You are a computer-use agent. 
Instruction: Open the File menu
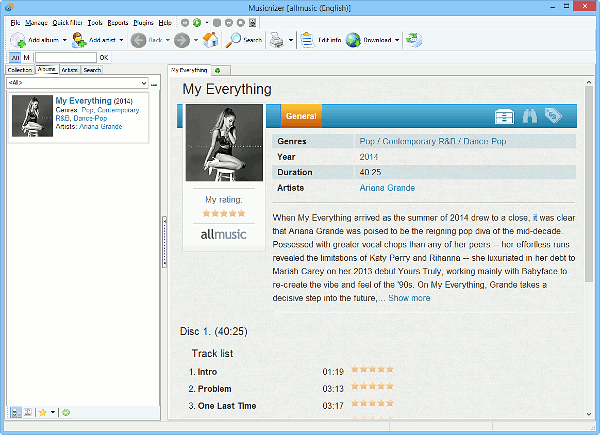(15, 23)
